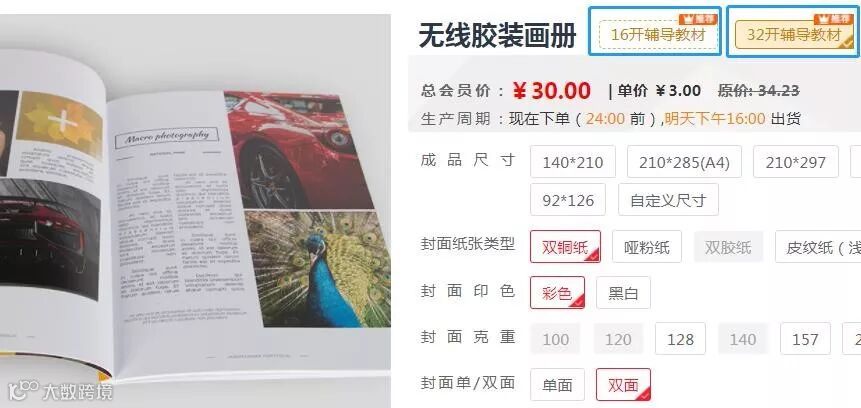Choose 128 cover paper weight
The image size is (861, 408).
point(680,339)
